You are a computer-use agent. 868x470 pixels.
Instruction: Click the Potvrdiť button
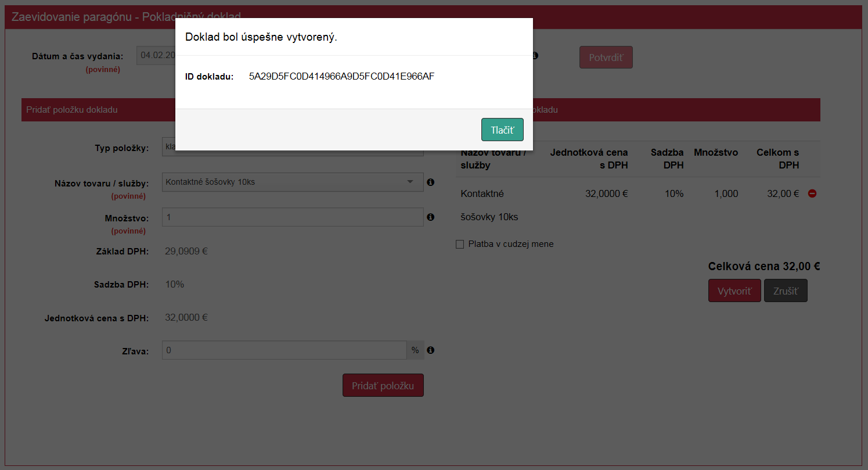[x=606, y=58]
